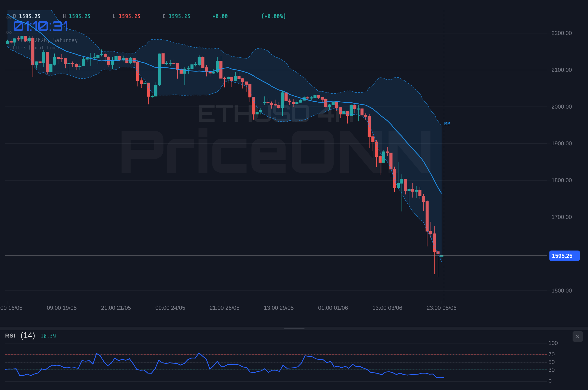The image size is (588, 390).
Task: Click the RSI axis label 0
Action: click(x=550, y=381)
